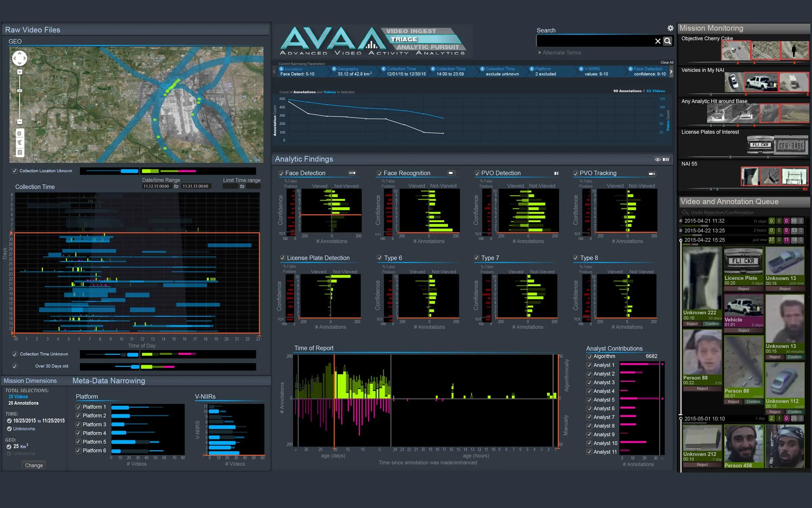Screen dimensions: 812x508
Task: Zoom in on the GEO map
Action: (x=20, y=72)
